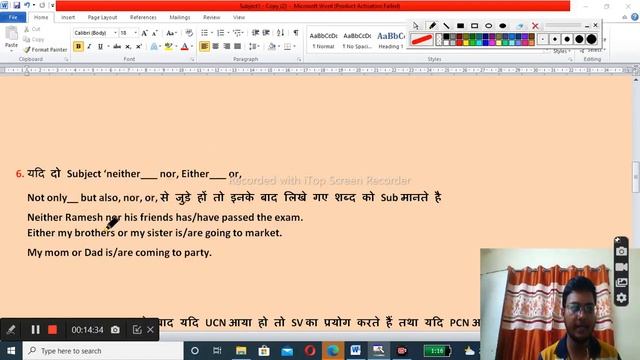Screen dimensions: 640x360
Task: Apply the Heading 1 style
Action: point(391,40)
